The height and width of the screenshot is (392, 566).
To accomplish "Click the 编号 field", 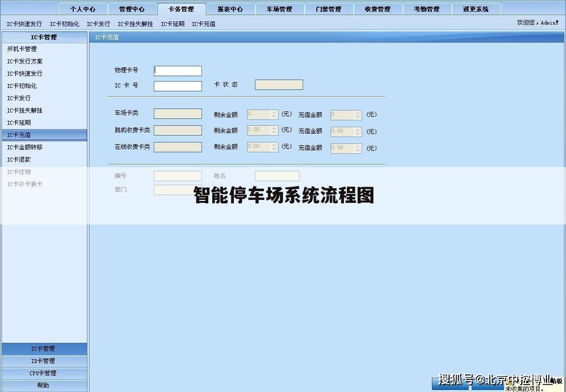I will (x=177, y=176).
